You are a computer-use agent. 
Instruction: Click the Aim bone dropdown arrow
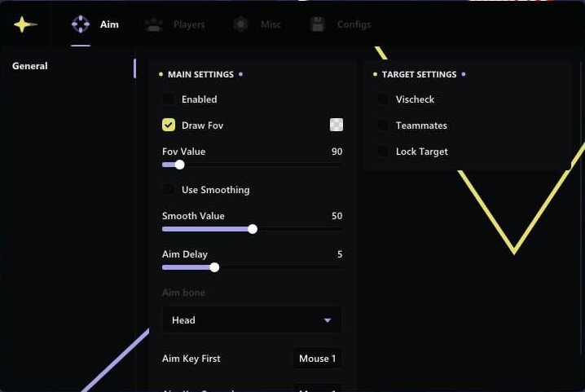[x=328, y=320]
